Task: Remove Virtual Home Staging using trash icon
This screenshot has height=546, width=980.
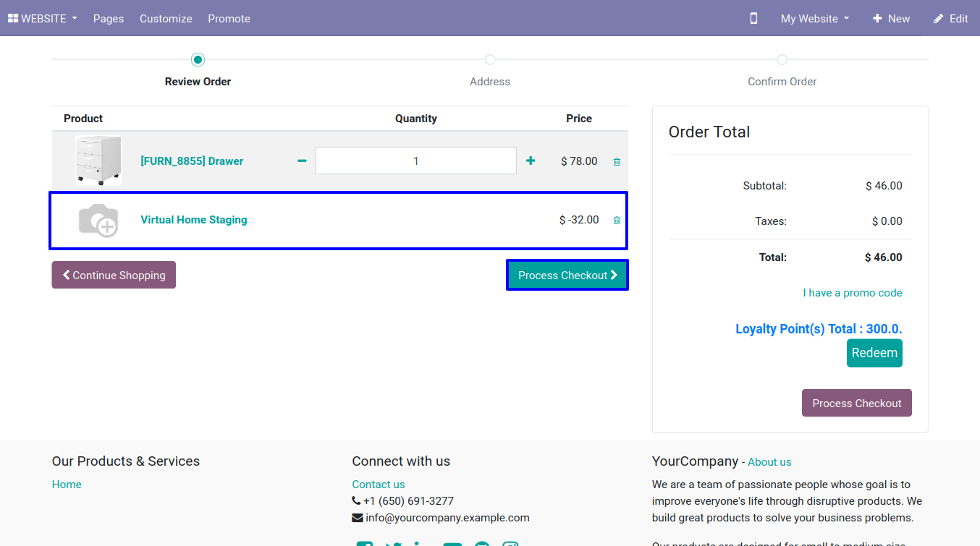Action: 617,221
